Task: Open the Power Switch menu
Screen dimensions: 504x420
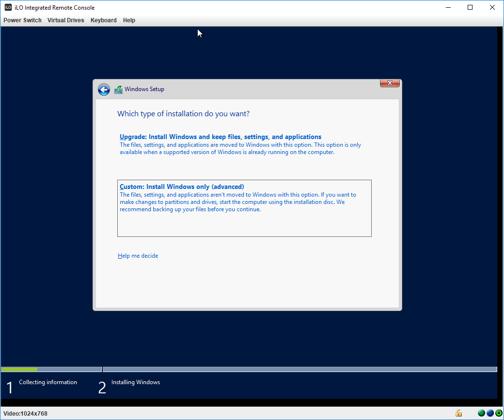Action: pos(22,20)
